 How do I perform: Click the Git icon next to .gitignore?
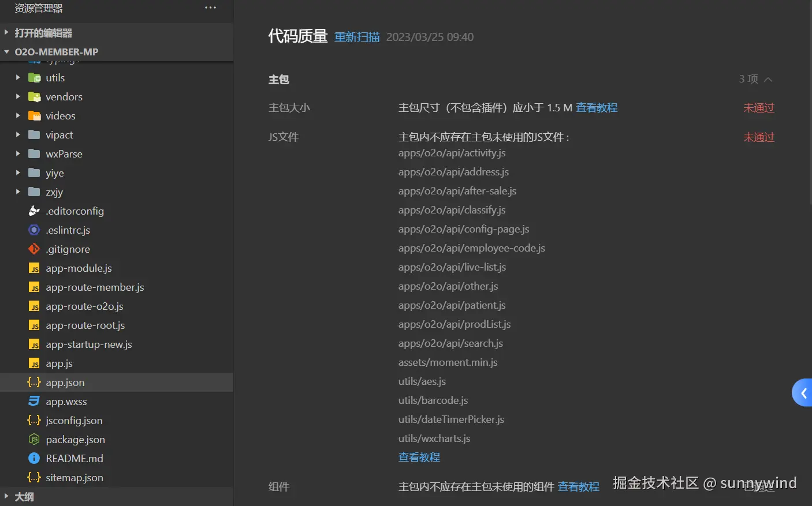tap(34, 249)
